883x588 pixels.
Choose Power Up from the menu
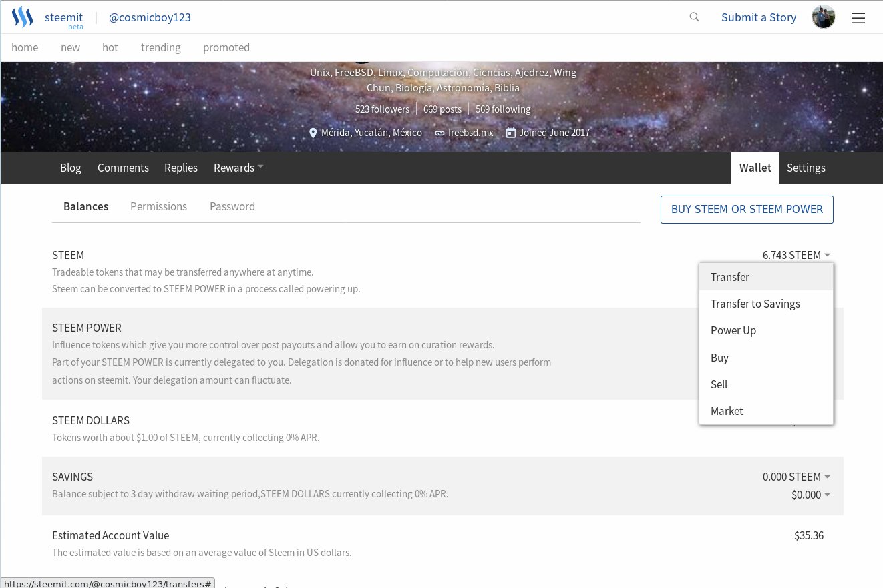click(766, 330)
